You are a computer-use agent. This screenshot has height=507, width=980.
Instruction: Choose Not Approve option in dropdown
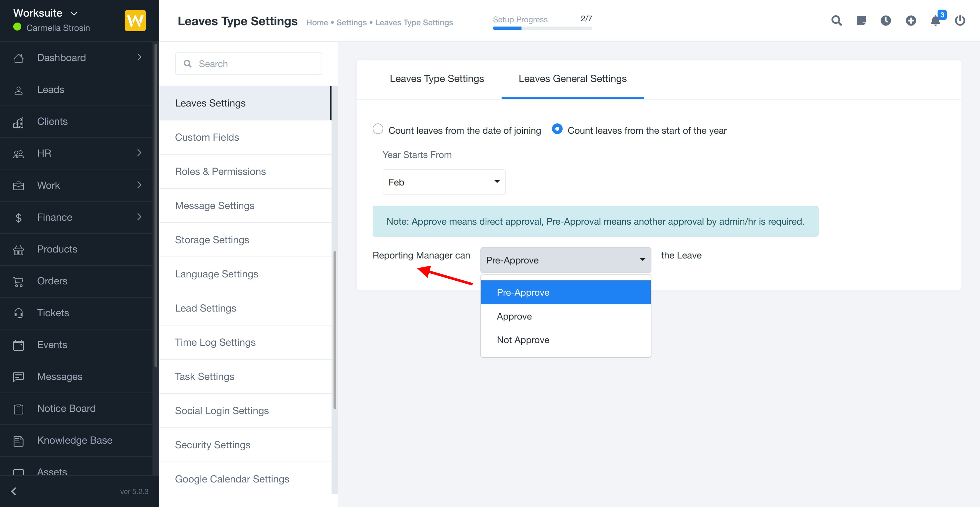pos(523,340)
